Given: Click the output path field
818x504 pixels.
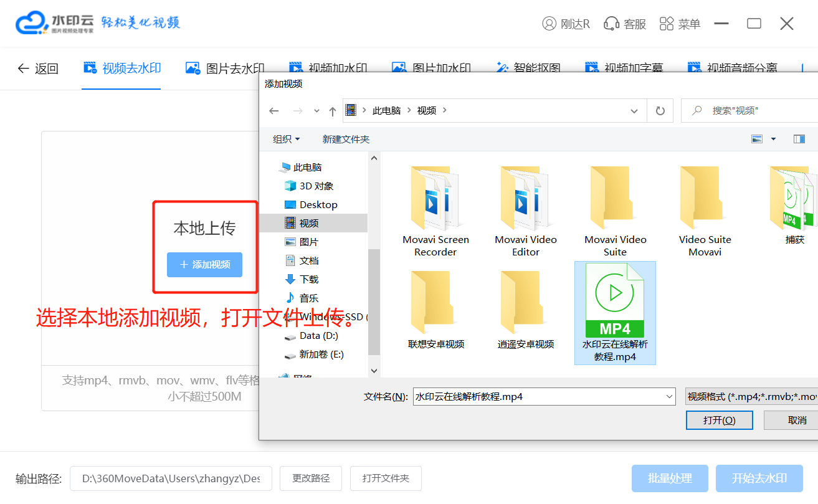Looking at the screenshot, I should click(x=171, y=478).
